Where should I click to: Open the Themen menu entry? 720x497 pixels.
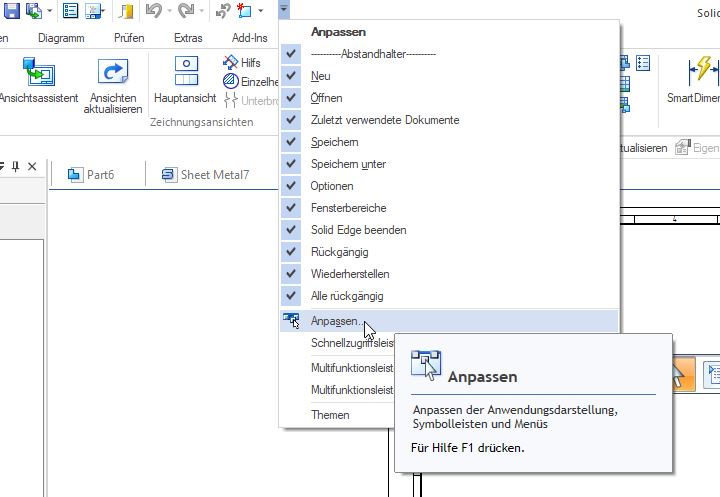[338, 415]
